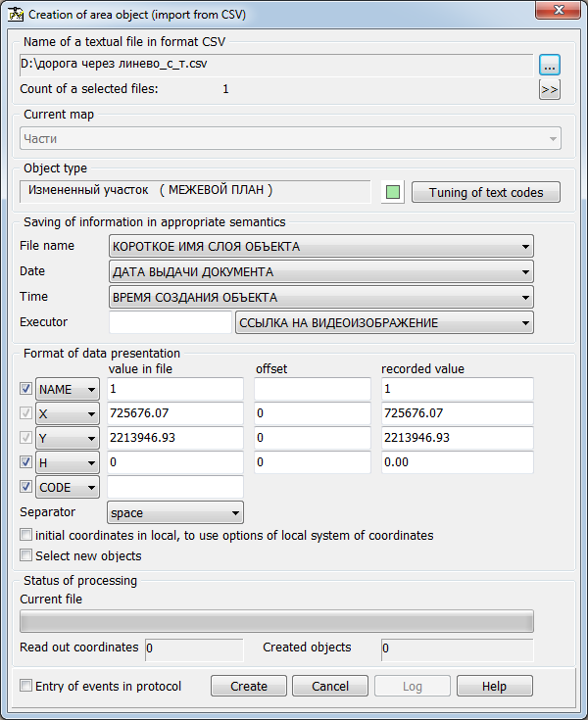Click the Y value in file field 2213946.93
This screenshot has height=720, width=588.
(x=175, y=438)
